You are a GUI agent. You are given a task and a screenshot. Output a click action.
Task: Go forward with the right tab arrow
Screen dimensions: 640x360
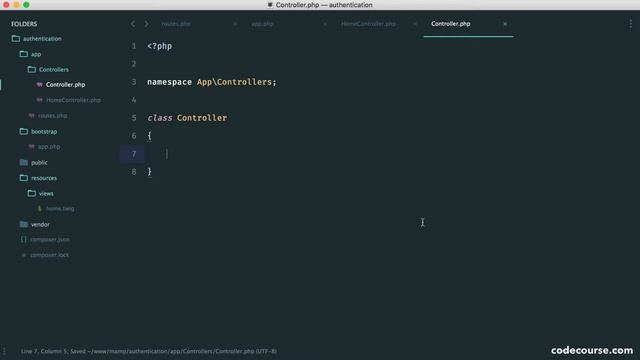coord(147,24)
